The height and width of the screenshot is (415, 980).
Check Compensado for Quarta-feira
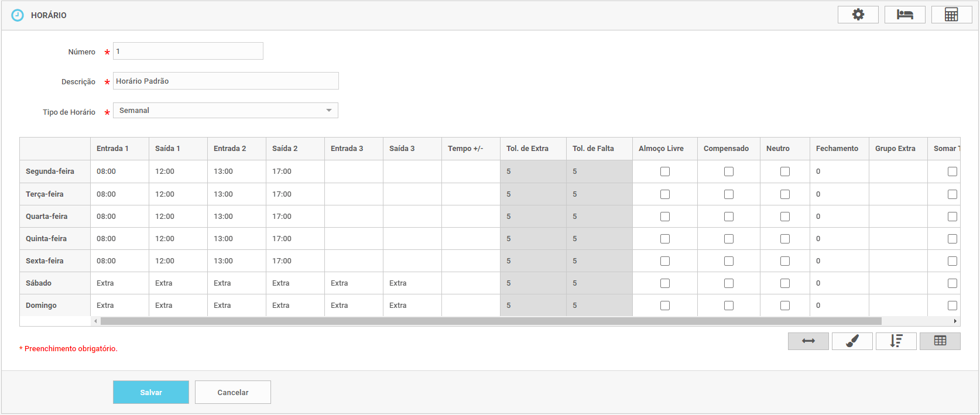click(x=729, y=217)
